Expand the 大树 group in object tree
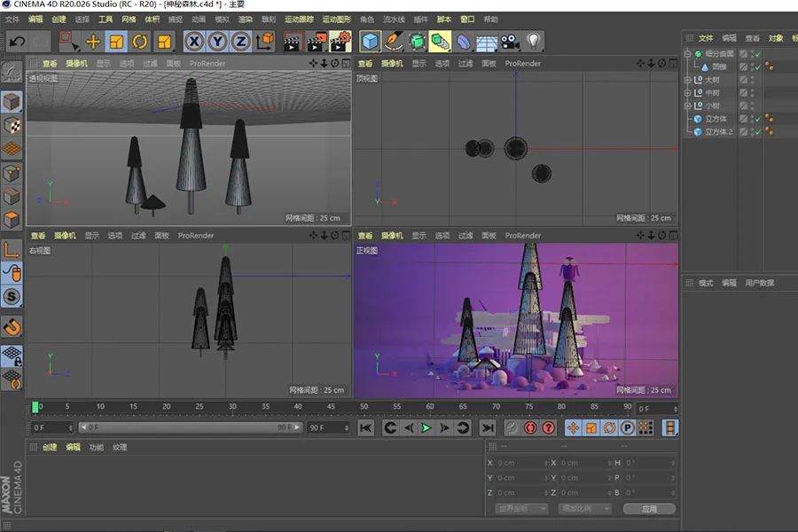Screen dimensions: 798x532 pos(687,80)
